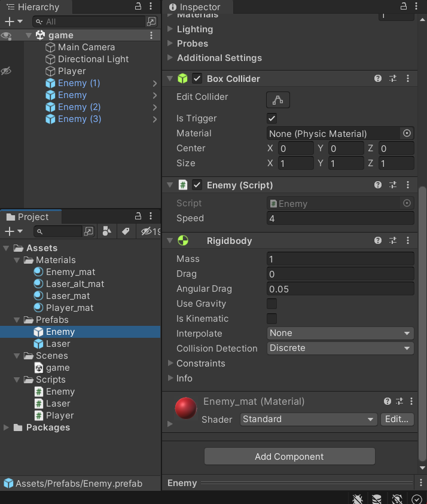The width and height of the screenshot is (427, 504).
Task: Open the Collision Detection dropdown
Action: tap(340, 348)
